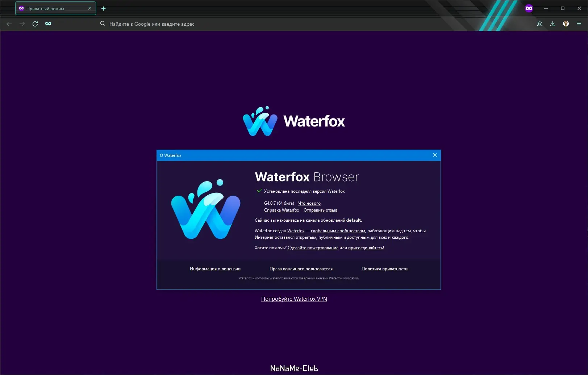Click the G4.0.7 (64 бита) version text

click(x=279, y=203)
